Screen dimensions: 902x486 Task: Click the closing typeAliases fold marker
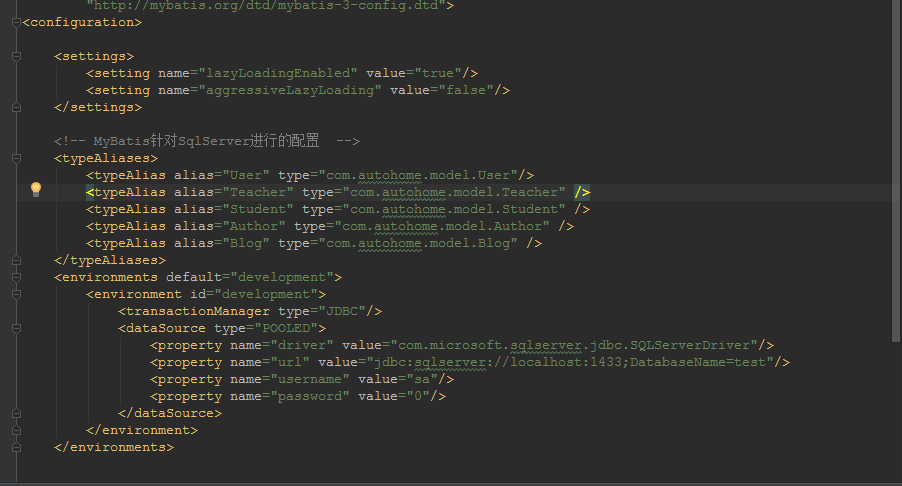(16, 260)
